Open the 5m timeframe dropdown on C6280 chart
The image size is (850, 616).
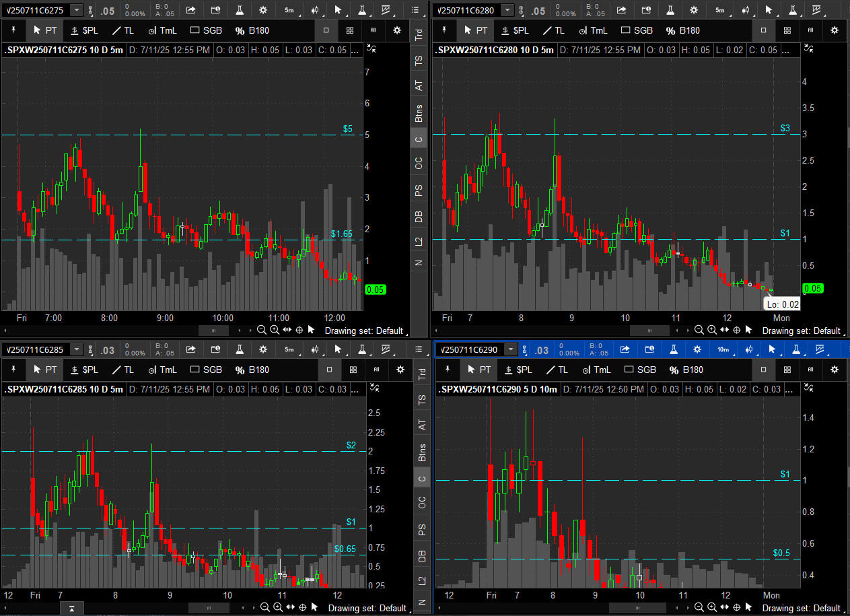[719, 10]
